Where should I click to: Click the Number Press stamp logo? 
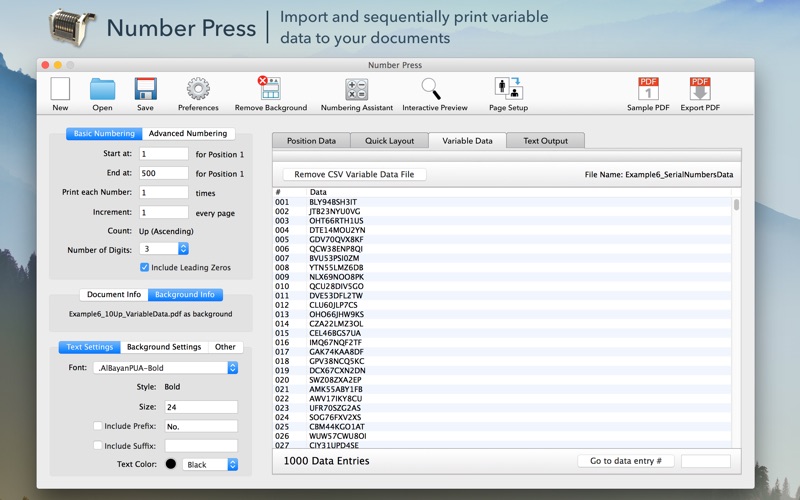point(72,28)
